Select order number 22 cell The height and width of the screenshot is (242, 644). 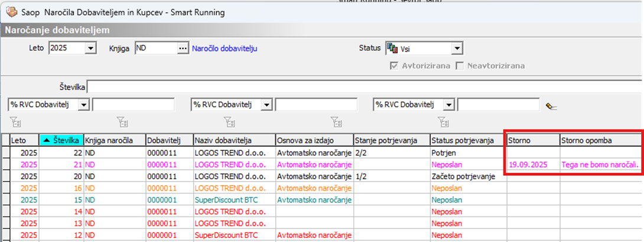[61, 153]
